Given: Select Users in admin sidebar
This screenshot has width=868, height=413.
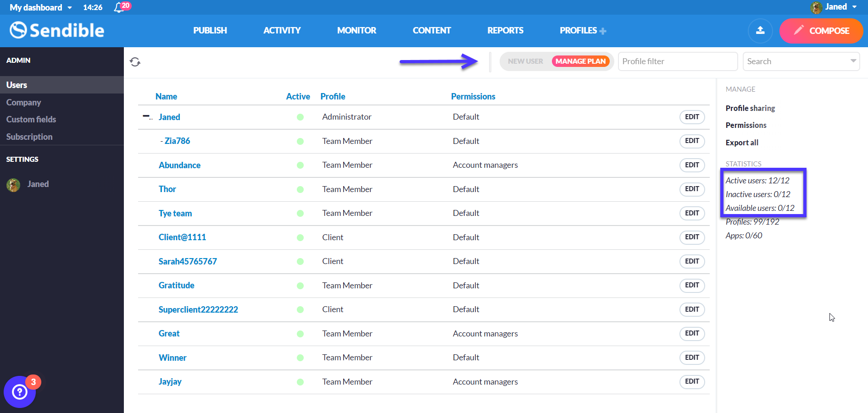Looking at the screenshot, I should click(62, 85).
